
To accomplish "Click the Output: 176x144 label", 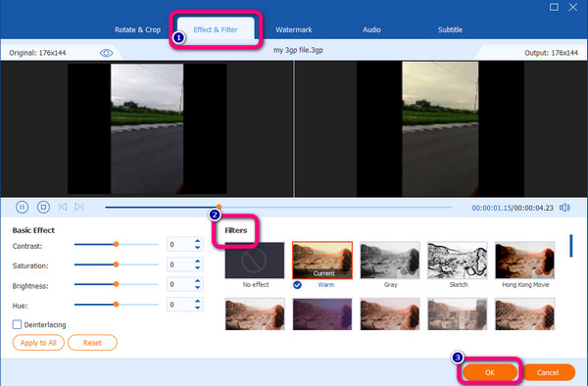I will tap(551, 53).
